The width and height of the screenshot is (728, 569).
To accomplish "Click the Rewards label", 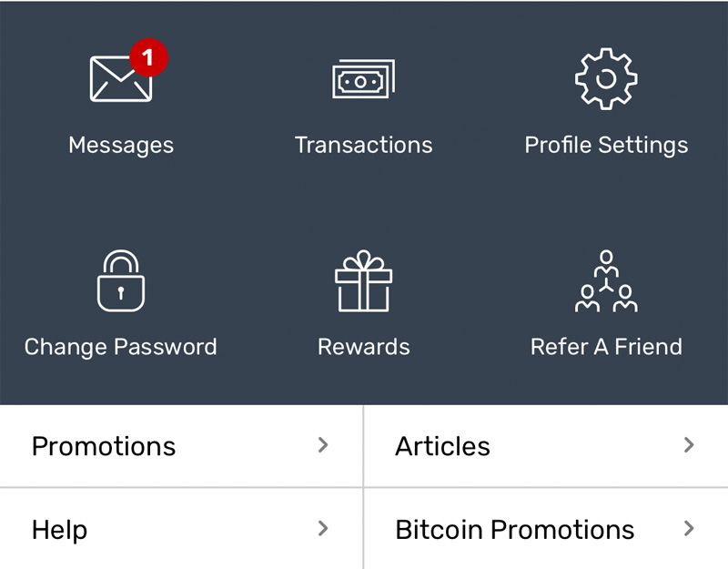I will coord(363,347).
